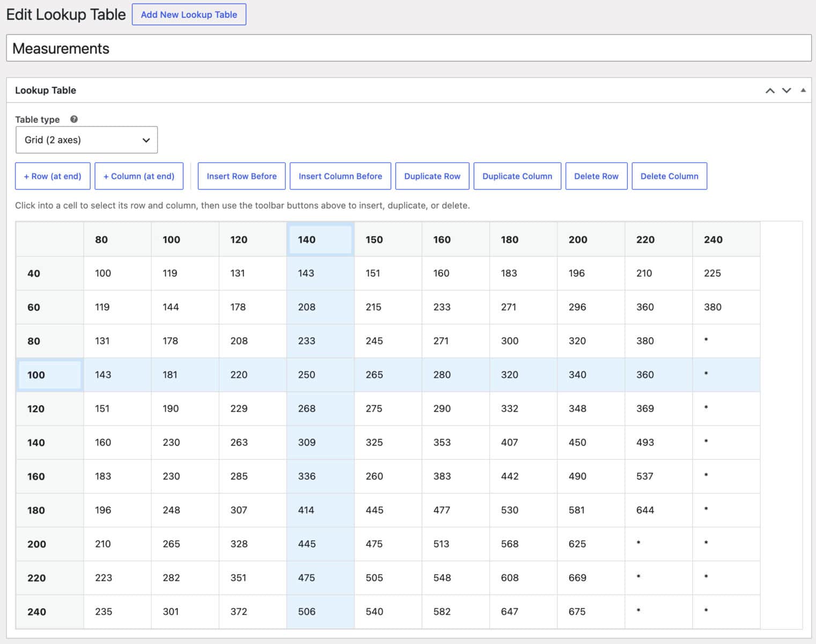Click cell 332 in row 120
This screenshot has width=816, height=644.
tap(523, 408)
